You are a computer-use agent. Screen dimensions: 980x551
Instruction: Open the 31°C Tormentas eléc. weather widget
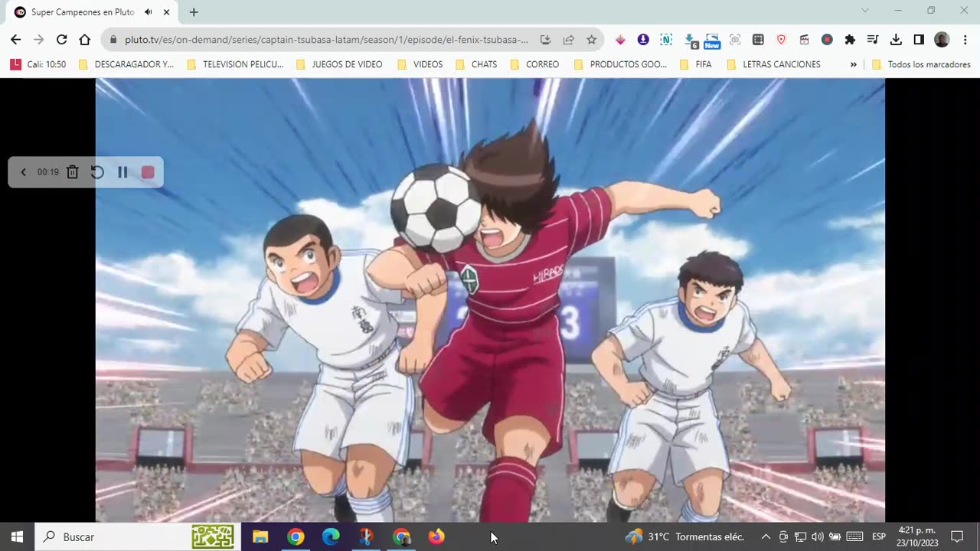point(684,536)
